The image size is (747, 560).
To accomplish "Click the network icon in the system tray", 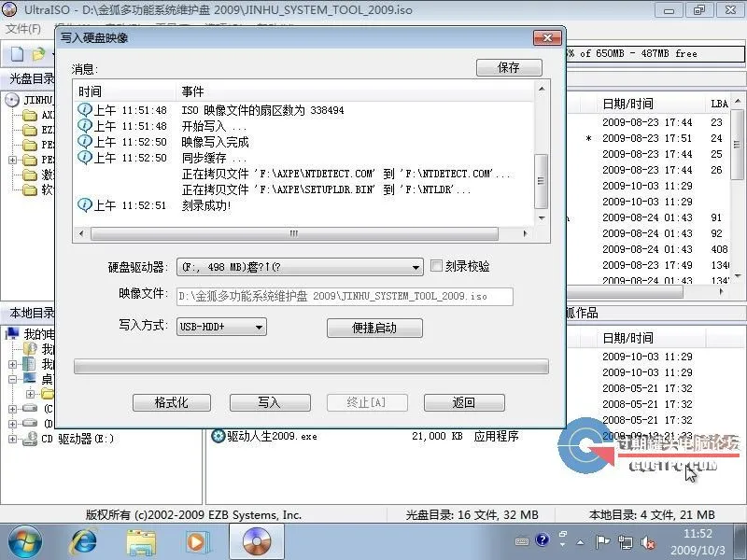I will point(625,542).
